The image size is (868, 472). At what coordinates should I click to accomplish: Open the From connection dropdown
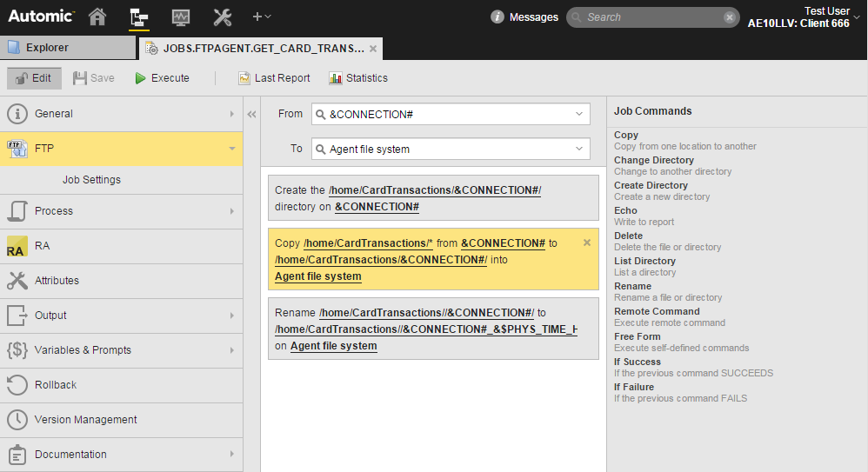(x=579, y=114)
